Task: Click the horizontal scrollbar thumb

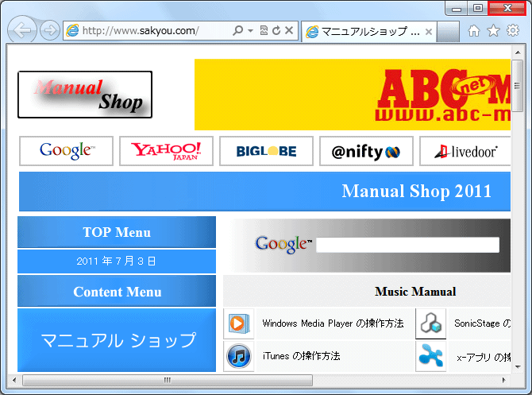Action: (167, 380)
